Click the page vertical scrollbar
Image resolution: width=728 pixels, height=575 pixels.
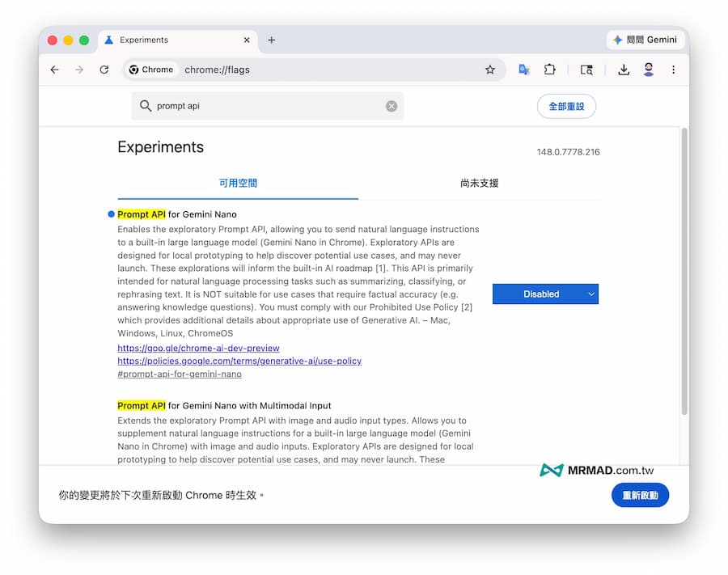[684, 272]
